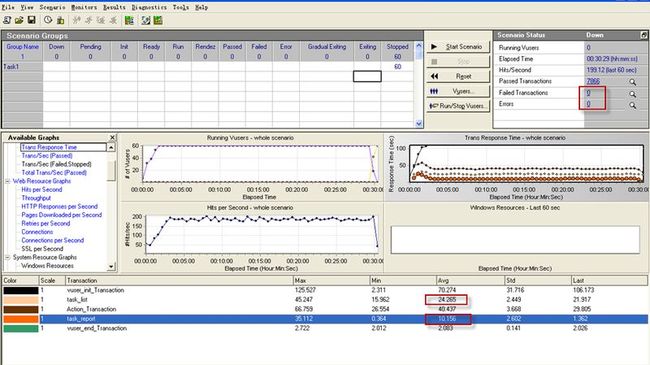Click the Open Scenario folder icon

(19, 20)
